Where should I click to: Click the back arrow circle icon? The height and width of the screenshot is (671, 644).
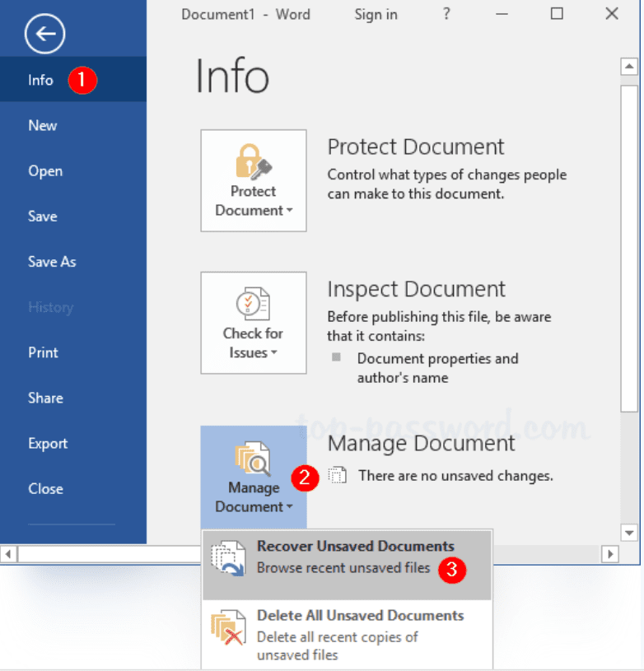pos(44,34)
